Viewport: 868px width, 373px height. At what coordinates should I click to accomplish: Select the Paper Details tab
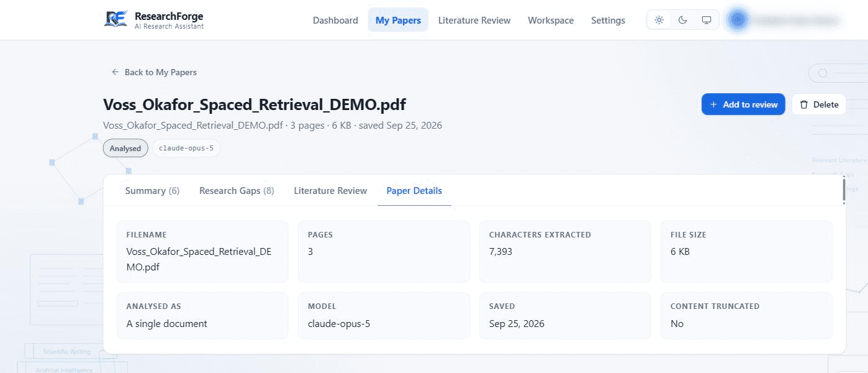[414, 191]
